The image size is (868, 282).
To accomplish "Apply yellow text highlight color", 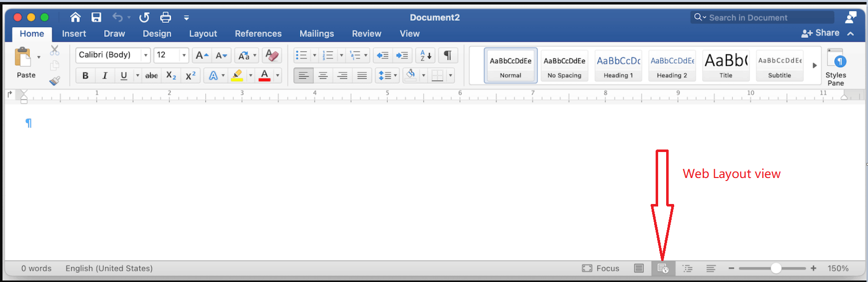I will 237,75.
